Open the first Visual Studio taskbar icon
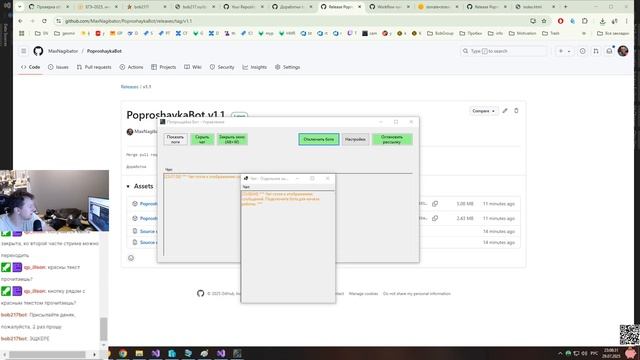The image size is (640, 360). [x=156, y=353]
